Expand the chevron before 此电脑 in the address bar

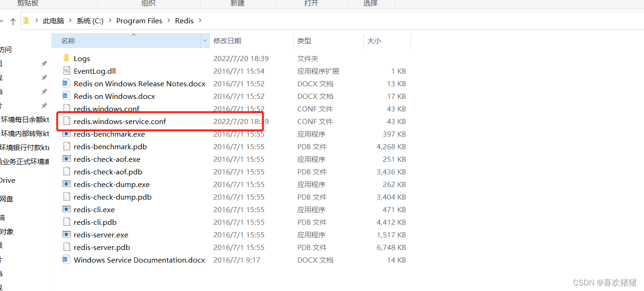click(36, 21)
